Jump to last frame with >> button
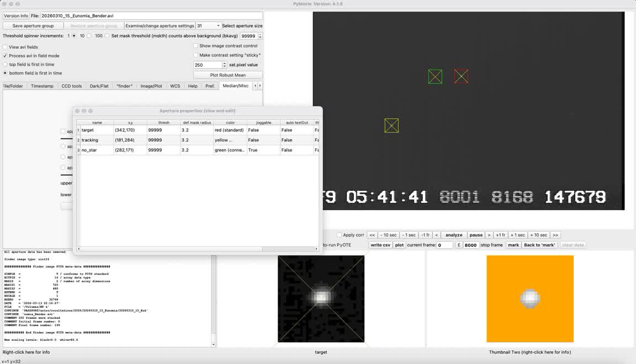The image size is (636, 364). click(x=555, y=235)
